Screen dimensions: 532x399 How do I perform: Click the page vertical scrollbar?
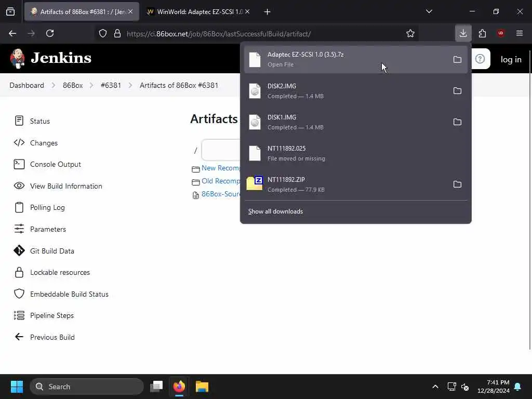[529, 200]
